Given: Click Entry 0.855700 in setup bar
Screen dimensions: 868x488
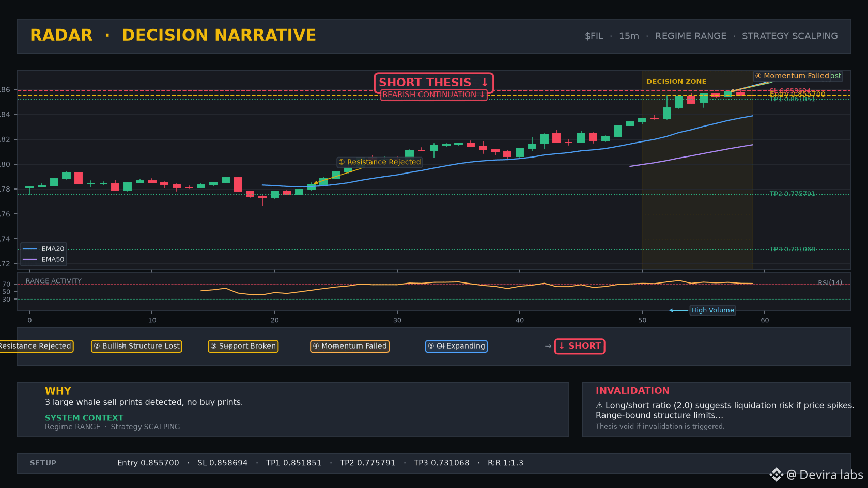Looking at the screenshot, I should point(148,463).
